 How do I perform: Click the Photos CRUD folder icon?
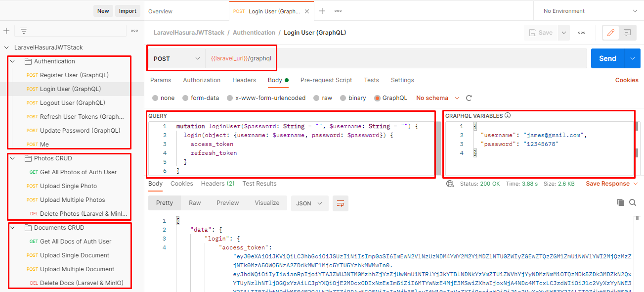point(28,158)
